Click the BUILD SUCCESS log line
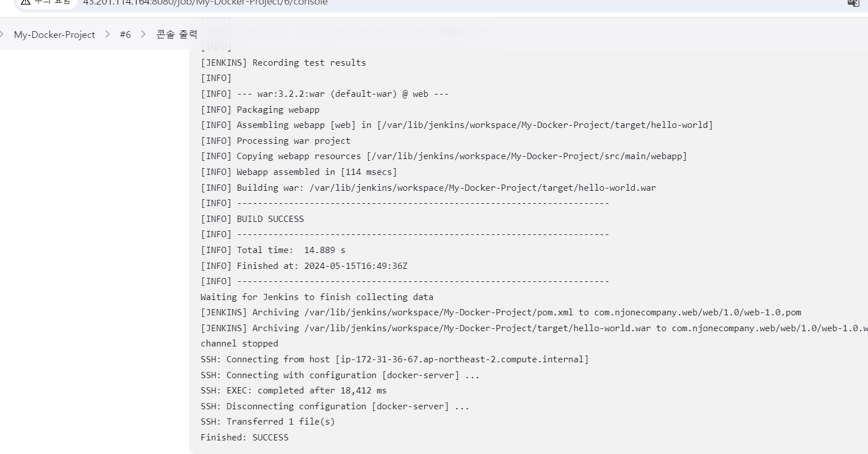868x454 pixels. pos(252,219)
